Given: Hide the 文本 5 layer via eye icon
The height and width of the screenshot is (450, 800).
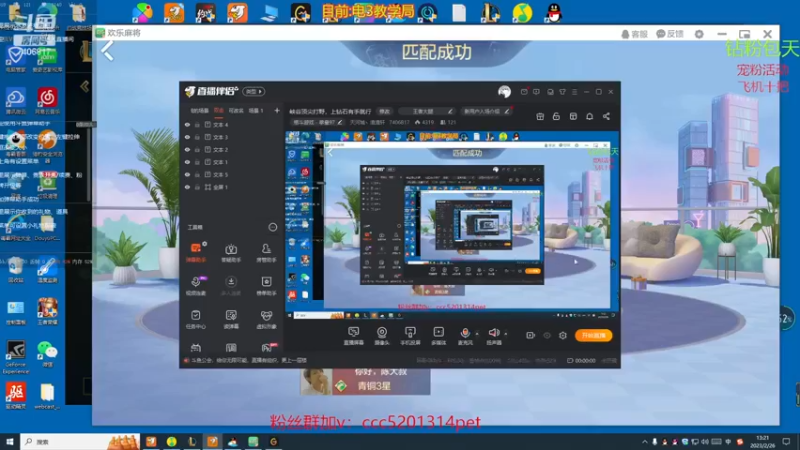Looking at the screenshot, I should (187, 174).
